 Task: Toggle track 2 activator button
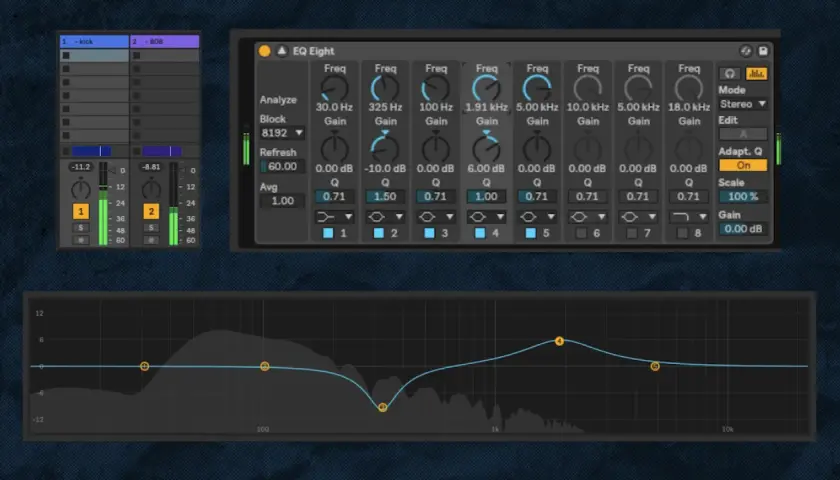point(151,211)
